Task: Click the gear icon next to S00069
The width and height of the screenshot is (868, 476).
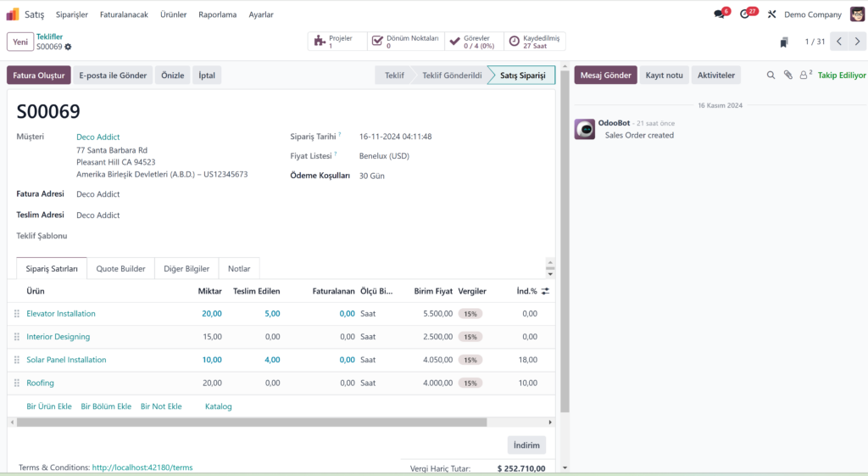Action: (x=69, y=47)
